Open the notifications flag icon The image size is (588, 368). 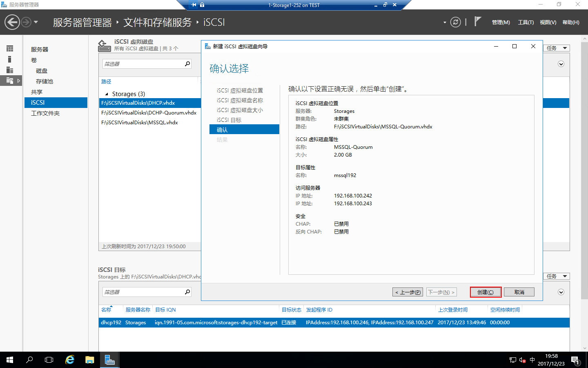click(x=477, y=22)
